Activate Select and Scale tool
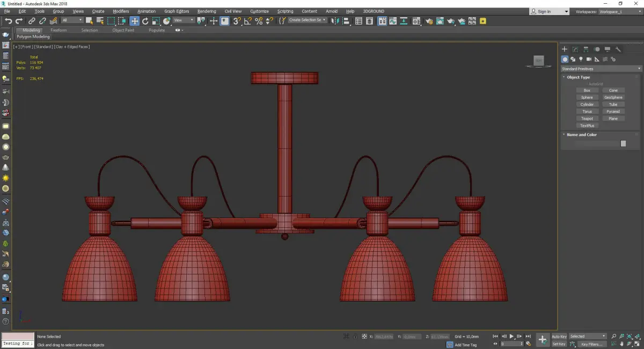644x349 pixels. (x=156, y=21)
